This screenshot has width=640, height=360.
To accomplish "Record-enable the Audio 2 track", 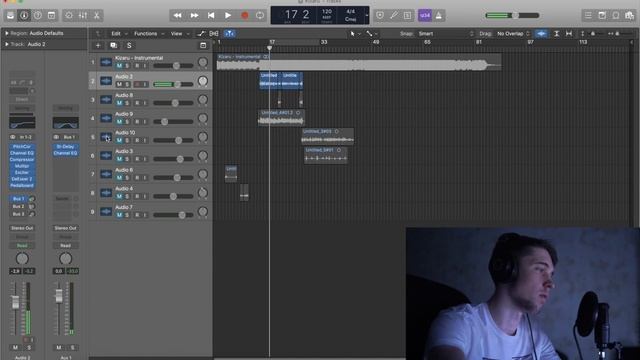I will (x=137, y=84).
